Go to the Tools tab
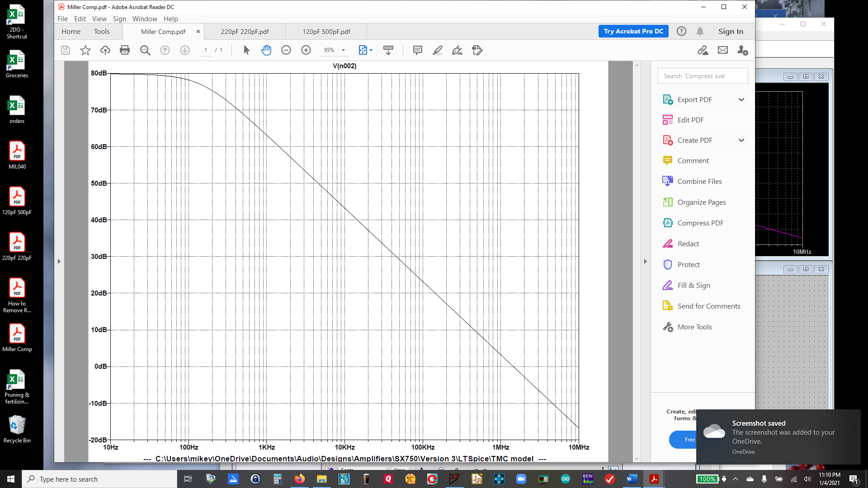The height and width of the screenshot is (488, 868). [x=102, y=31]
